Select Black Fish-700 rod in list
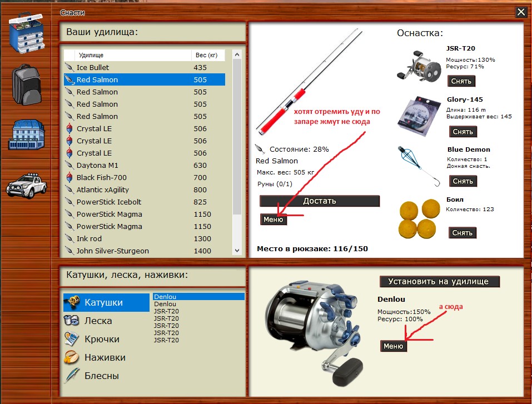Viewport: 532px width, 404px height. [x=102, y=177]
